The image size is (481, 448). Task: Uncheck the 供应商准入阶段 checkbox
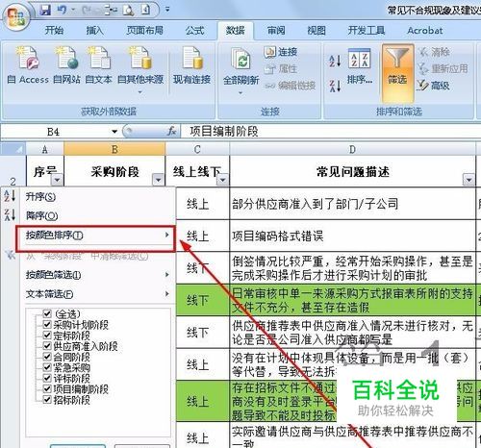[x=47, y=346]
